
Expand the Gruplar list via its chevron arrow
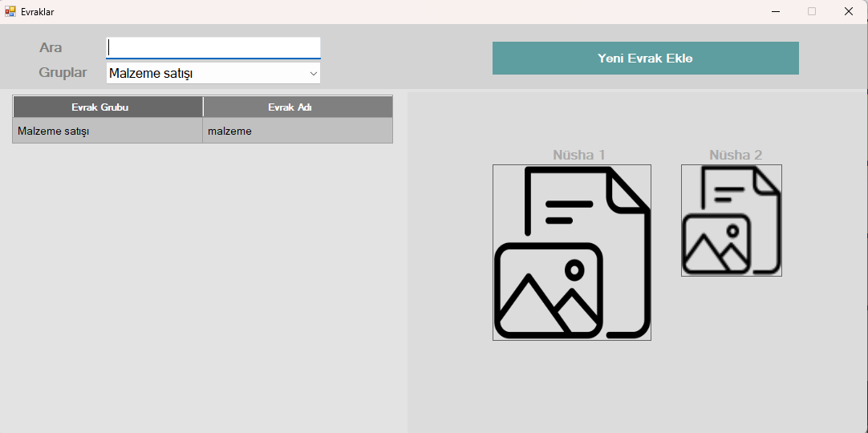pos(313,74)
